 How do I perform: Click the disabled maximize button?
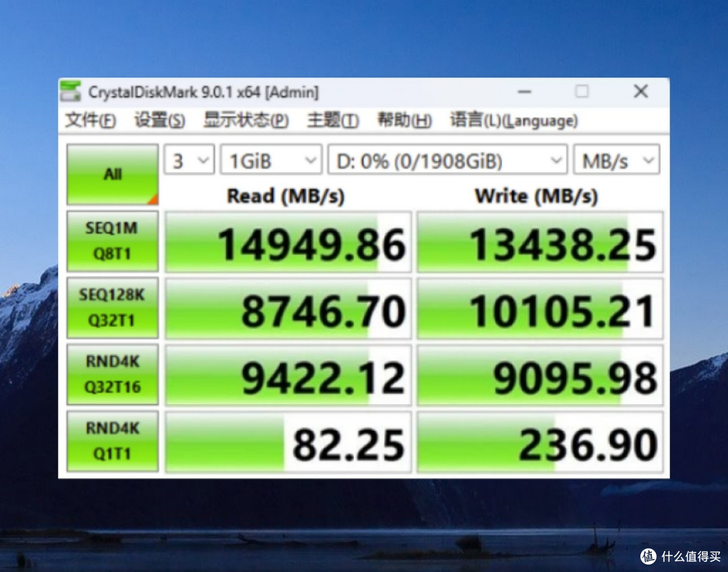point(582,91)
